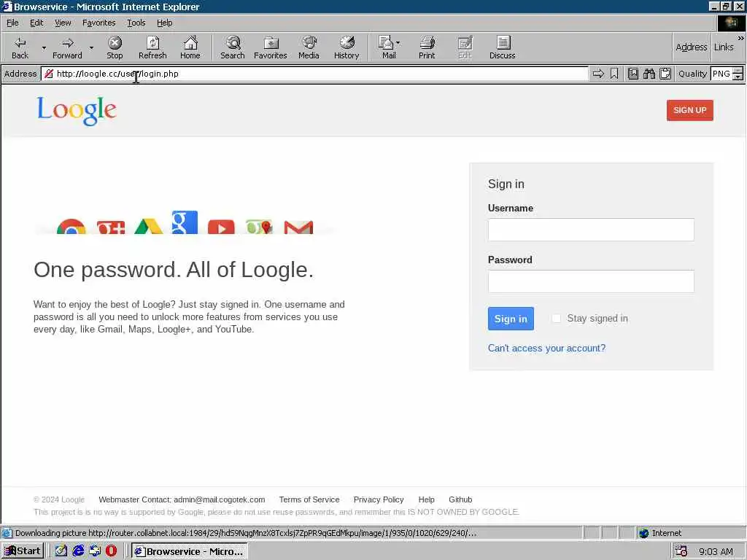Screen dimensions: 747x560
Task: Print the current page
Action: (427, 47)
